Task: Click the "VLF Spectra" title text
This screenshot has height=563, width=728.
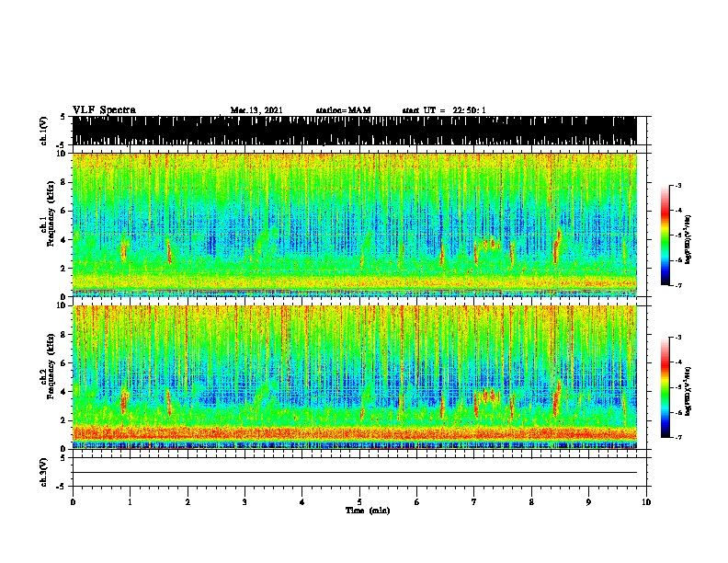Action: 104,110
